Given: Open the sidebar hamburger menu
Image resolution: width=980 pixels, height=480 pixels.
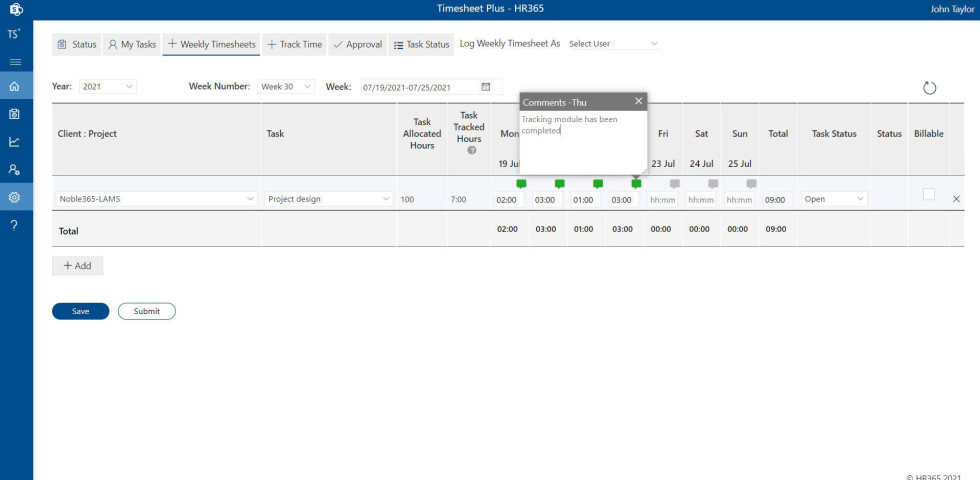Looking at the screenshot, I should click(14, 61).
